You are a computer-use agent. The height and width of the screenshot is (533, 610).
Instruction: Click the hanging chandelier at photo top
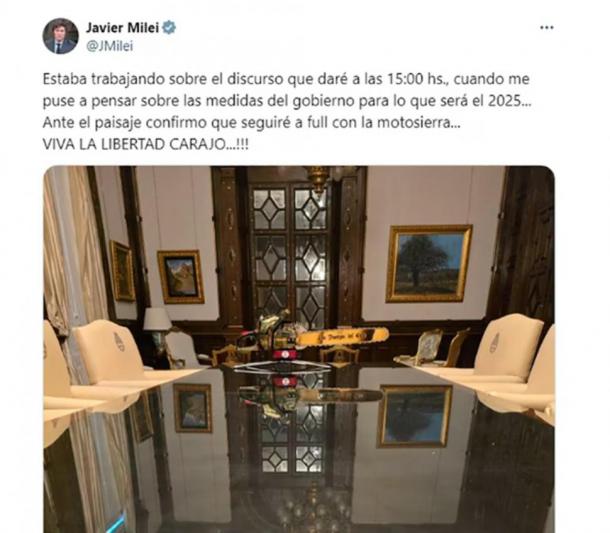(x=318, y=178)
